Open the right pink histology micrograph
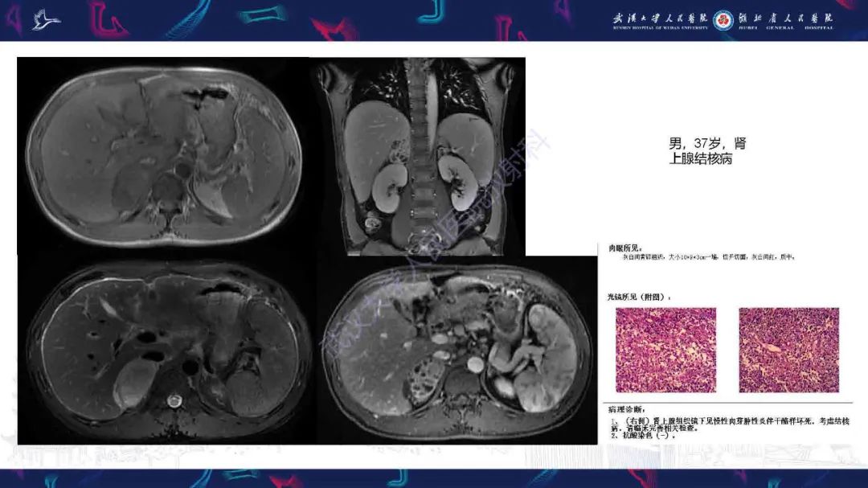 click(x=789, y=350)
